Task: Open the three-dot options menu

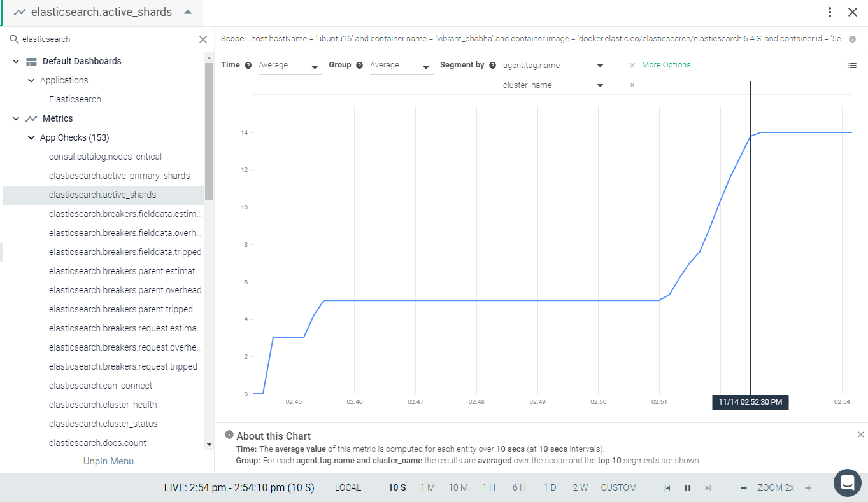Action: coord(830,12)
